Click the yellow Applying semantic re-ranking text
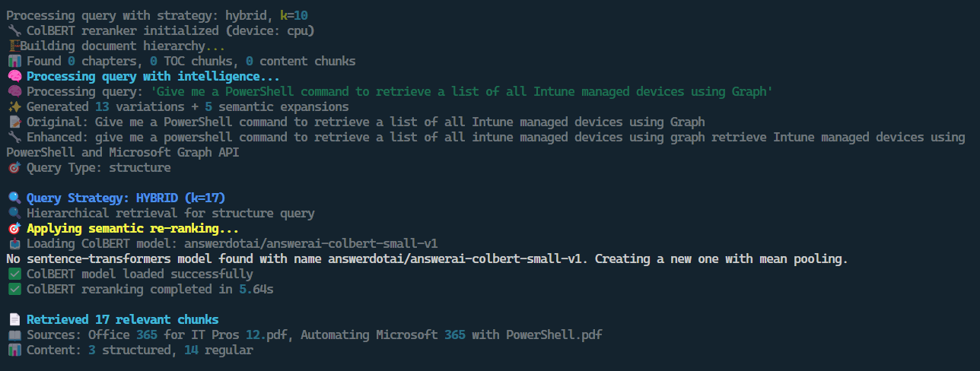The height and width of the screenshot is (371, 980). pyautogui.click(x=132, y=228)
